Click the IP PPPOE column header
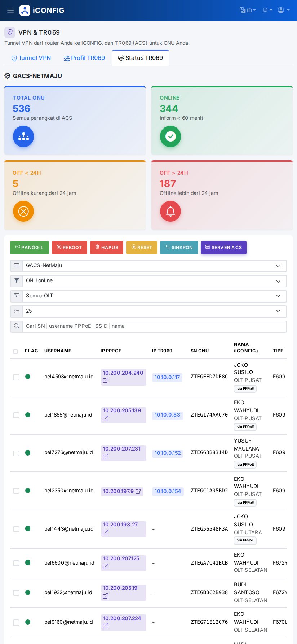The width and height of the screenshot is (297, 644). click(111, 351)
